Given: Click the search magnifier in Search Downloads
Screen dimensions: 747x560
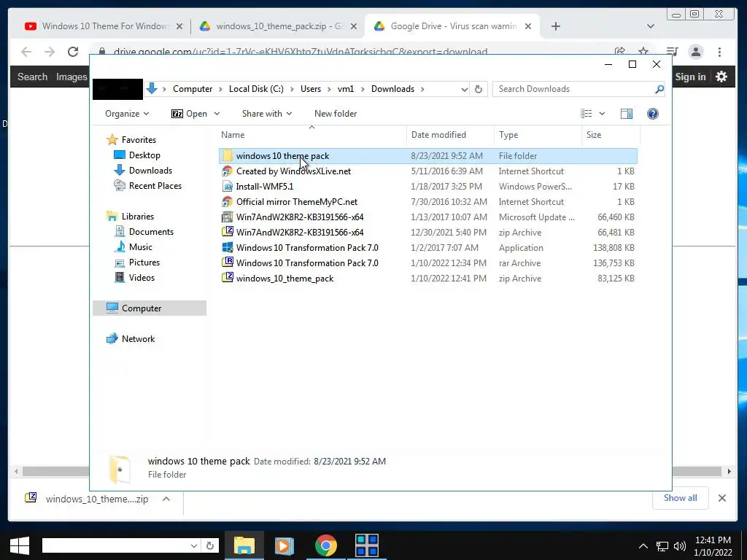Looking at the screenshot, I should 659,89.
